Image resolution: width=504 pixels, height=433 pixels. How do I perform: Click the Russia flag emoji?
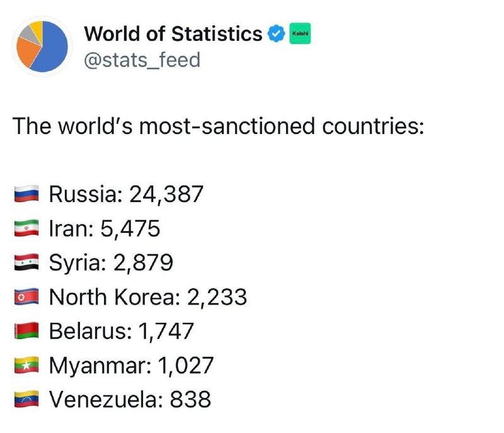(x=27, y=194)
